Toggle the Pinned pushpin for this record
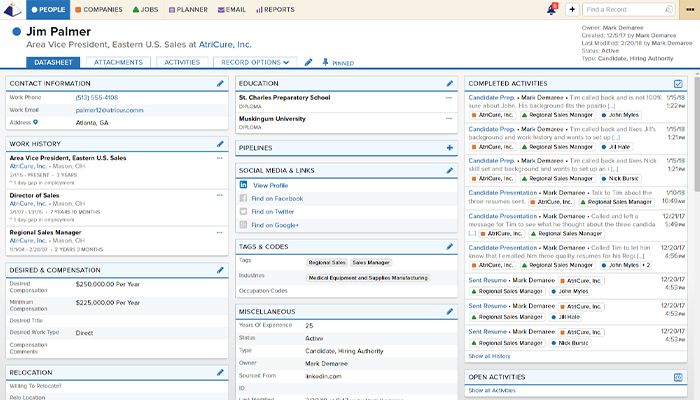 [325, 62]
